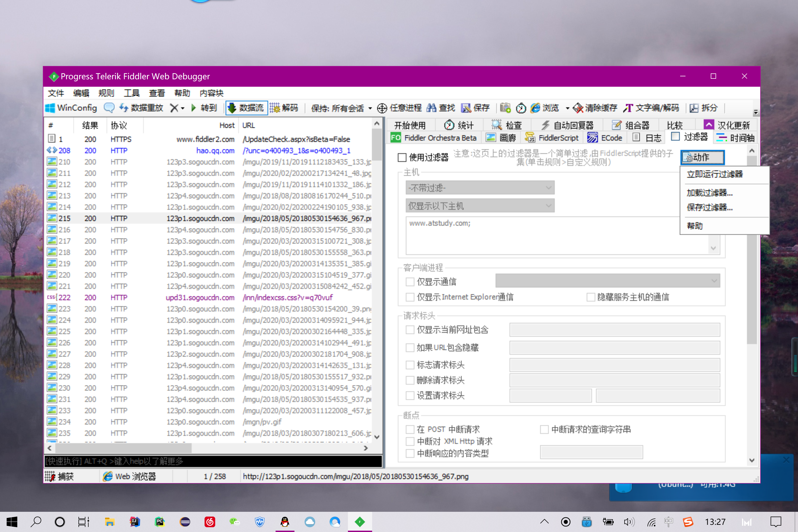Click the 清除缓存 clear cache icon
Viewport: 798px width, 532px height.
tap(578, 108)
